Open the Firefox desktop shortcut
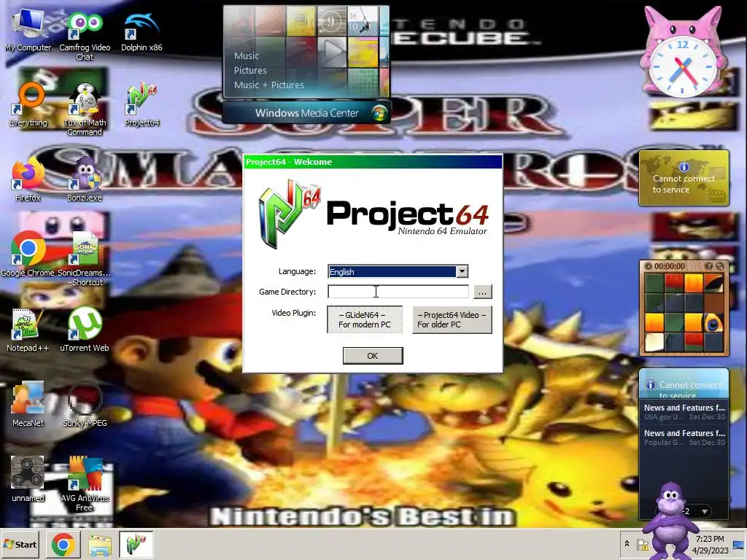This screenshot has width=747, height=560. pyautogui.click(x=28, y=180)
